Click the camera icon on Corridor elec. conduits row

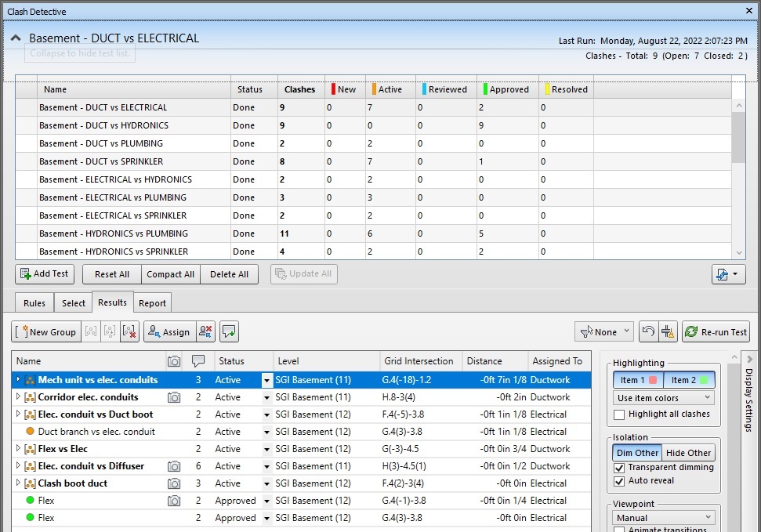point(174,397)
